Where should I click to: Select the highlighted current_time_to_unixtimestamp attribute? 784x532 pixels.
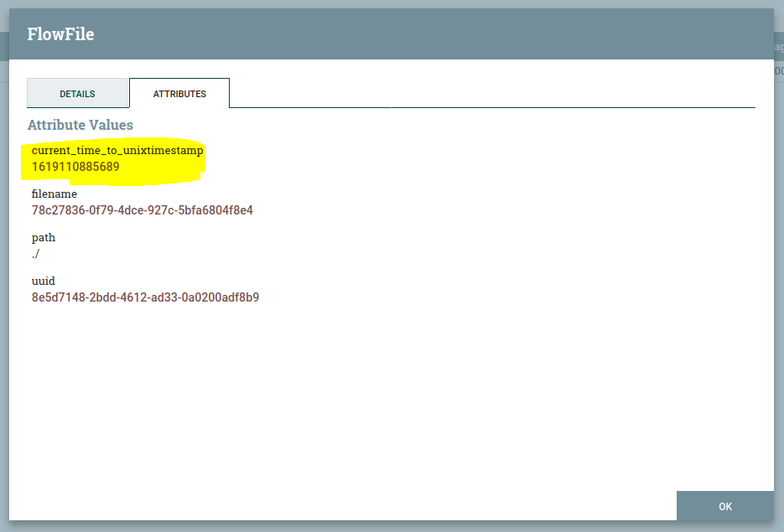(x=117, y=150)
